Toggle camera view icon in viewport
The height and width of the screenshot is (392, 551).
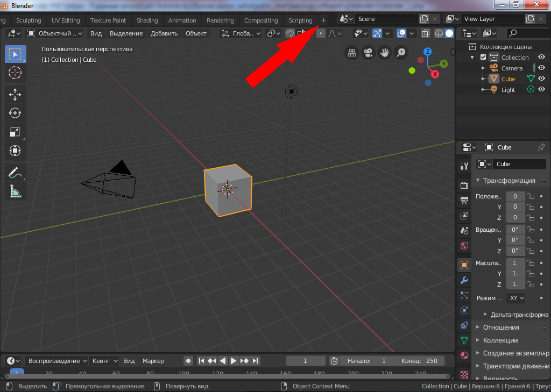(x=368, y=53)
